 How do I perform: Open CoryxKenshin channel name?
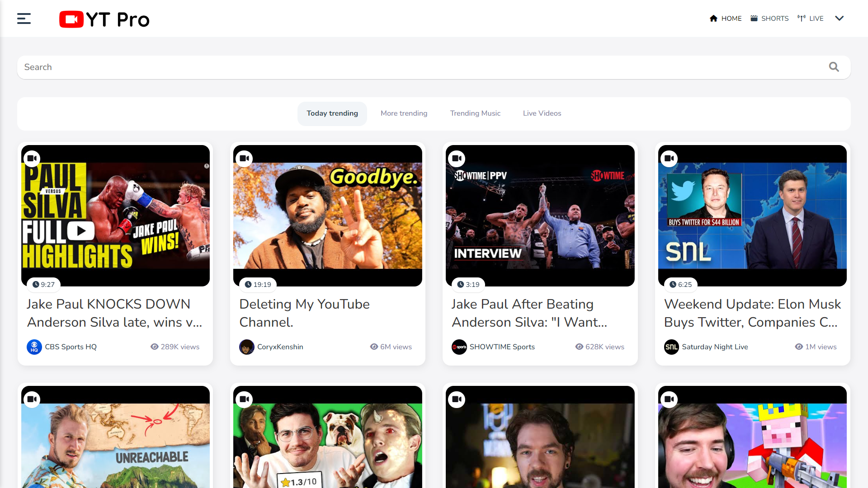280,347
